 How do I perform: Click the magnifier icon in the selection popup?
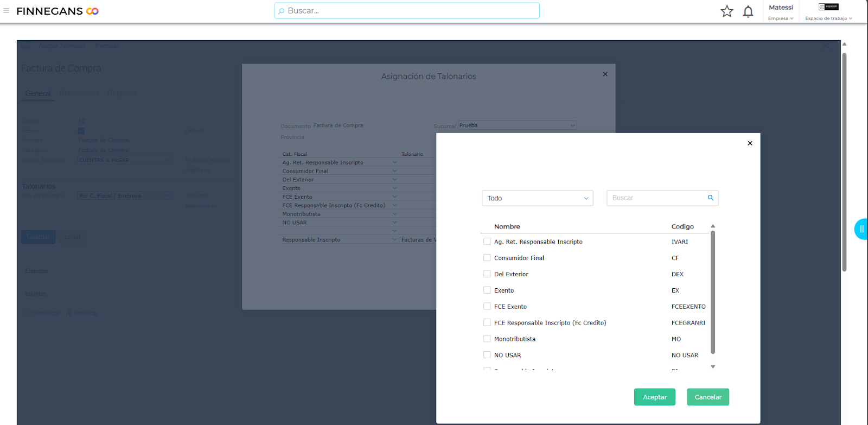[x=711, y=198]
